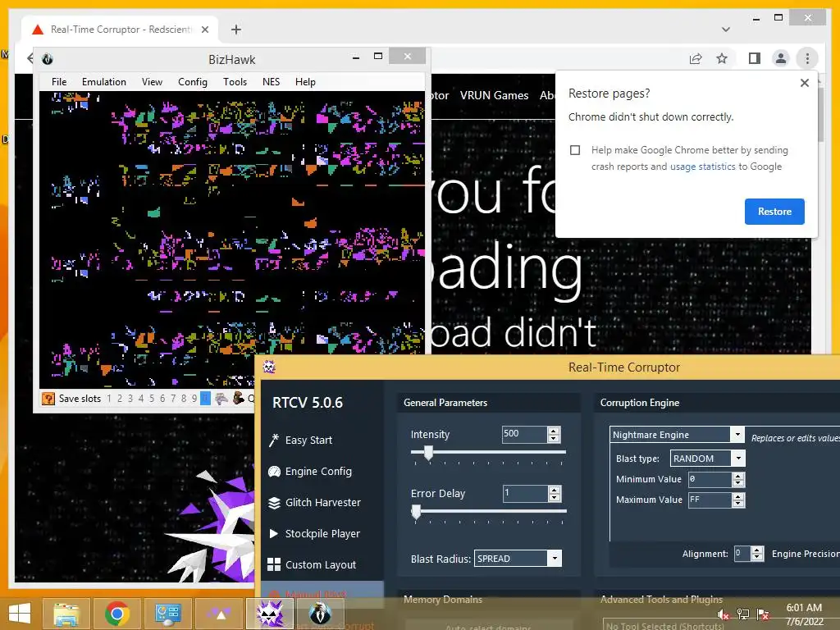
Task: Open Control Panel taskbar icon
Action: point(167,614)
